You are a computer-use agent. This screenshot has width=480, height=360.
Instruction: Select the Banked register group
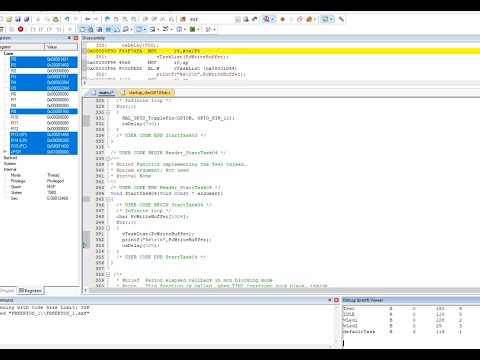tap(10, 158)
